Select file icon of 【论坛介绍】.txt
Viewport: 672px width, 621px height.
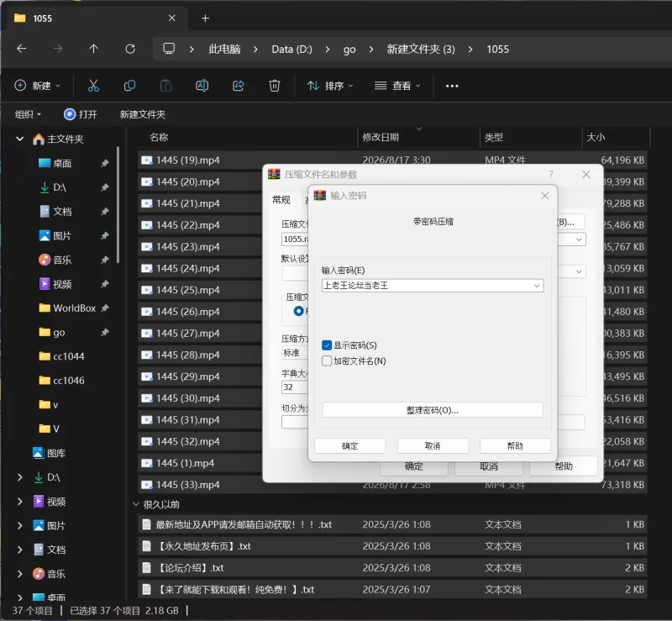click(x=146, y=568)
